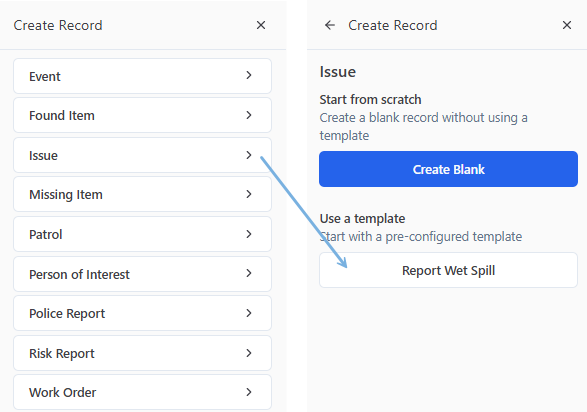Screen dimensions: 587x412
Task: Close the right Create Record panel
Action: tap(567, 25)
